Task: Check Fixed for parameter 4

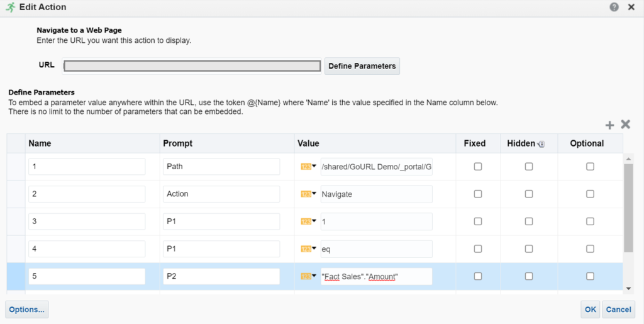Action: coord(478,249)
